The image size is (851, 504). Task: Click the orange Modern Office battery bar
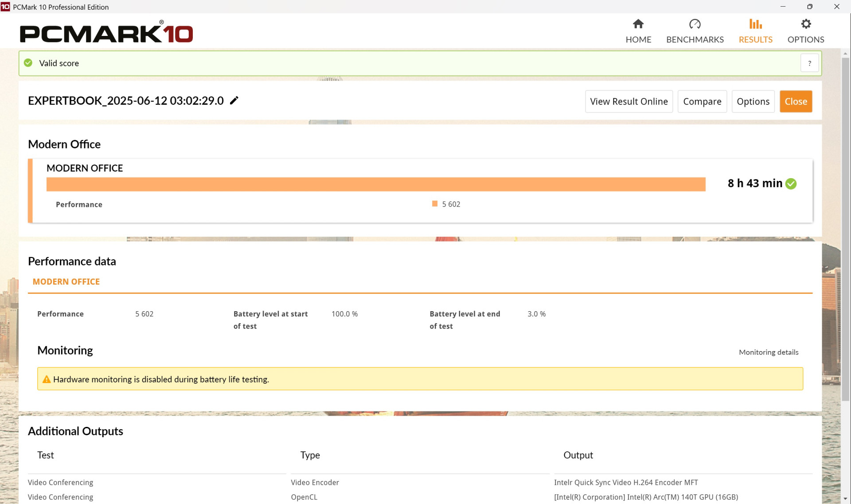(376, 184)
